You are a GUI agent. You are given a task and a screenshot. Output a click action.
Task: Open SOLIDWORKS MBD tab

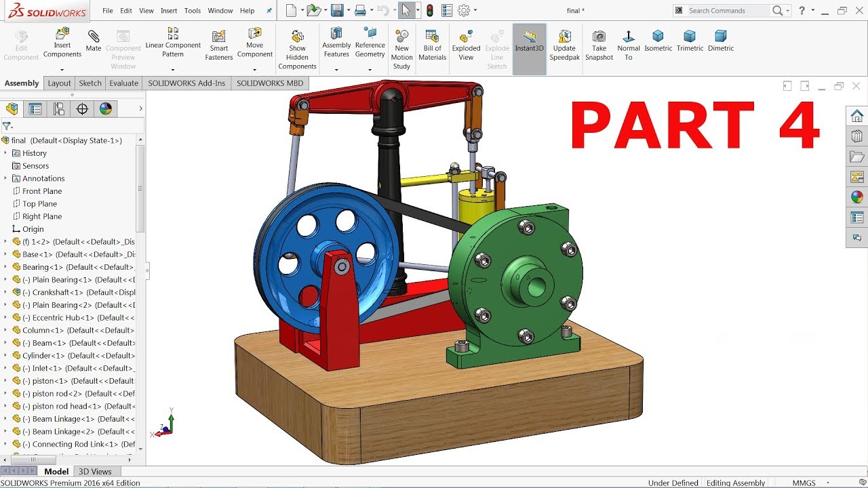click(270, 83)
